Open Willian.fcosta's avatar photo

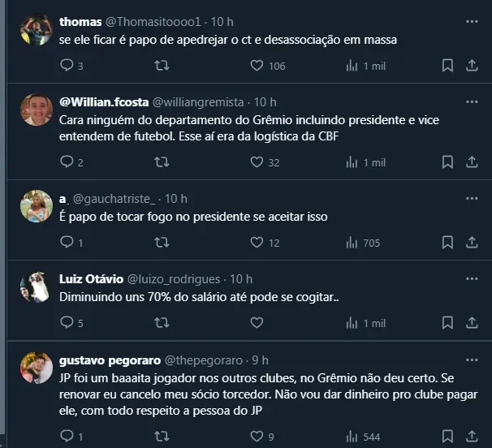pos(37,112)
